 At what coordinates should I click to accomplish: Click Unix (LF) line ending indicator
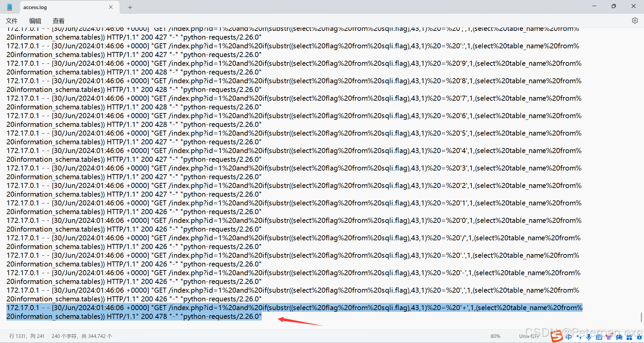click(529, 336)
